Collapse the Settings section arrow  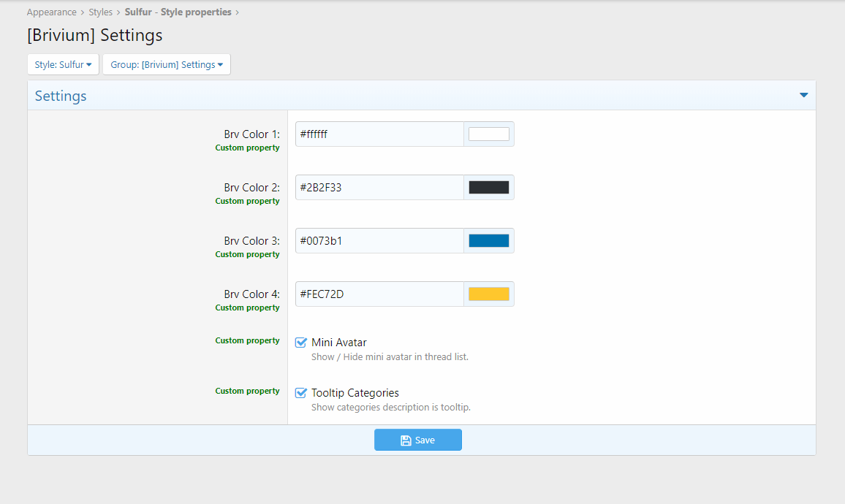pyautogui.click(x=803, y=96)
